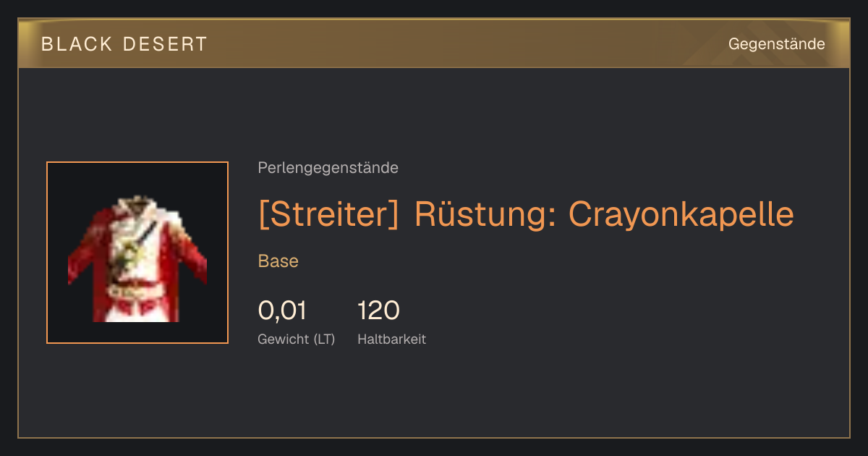
Task: Click the 120 durability value
Action: click(x=378, y=311)
